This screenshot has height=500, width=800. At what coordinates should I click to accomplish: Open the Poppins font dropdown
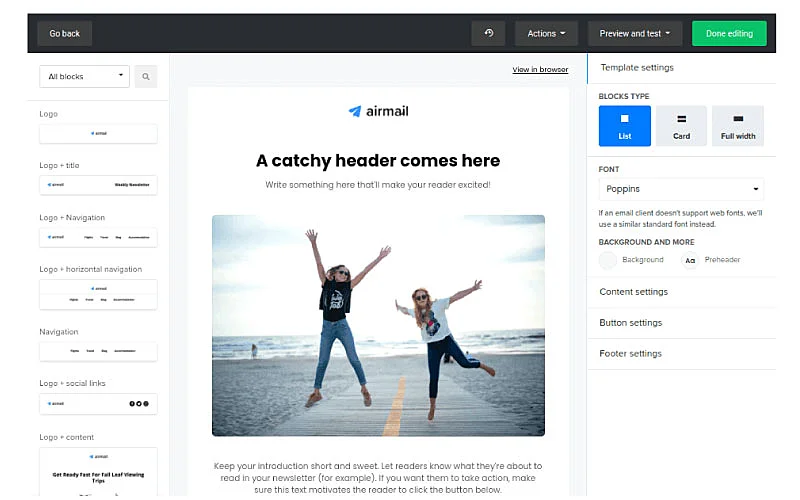click(681, 189)
